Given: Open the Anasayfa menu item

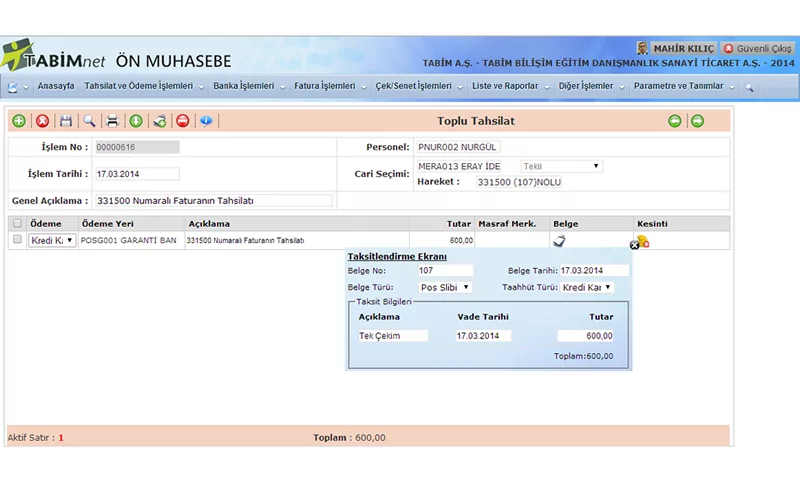Looking at the screenshot, I should click(56, 86).
